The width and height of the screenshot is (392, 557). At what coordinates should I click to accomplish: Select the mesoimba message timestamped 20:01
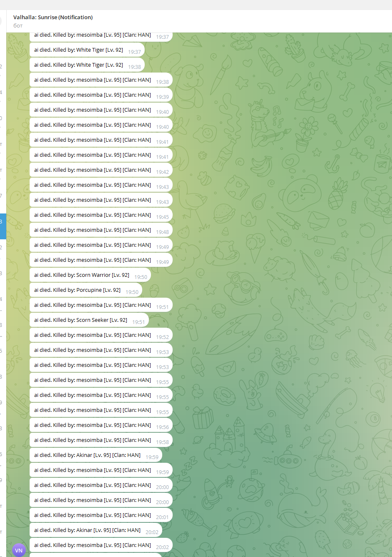(101, 515)
